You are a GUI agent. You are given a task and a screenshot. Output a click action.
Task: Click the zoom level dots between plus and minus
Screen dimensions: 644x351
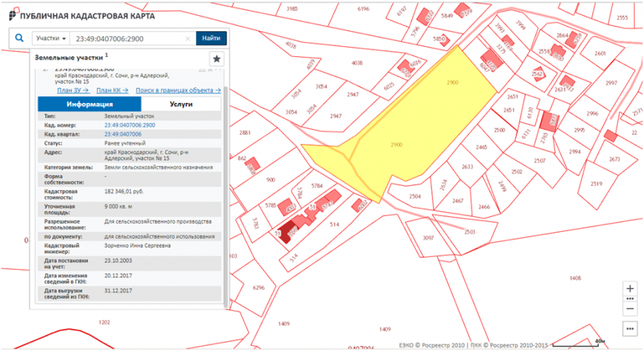click(630, 299)
